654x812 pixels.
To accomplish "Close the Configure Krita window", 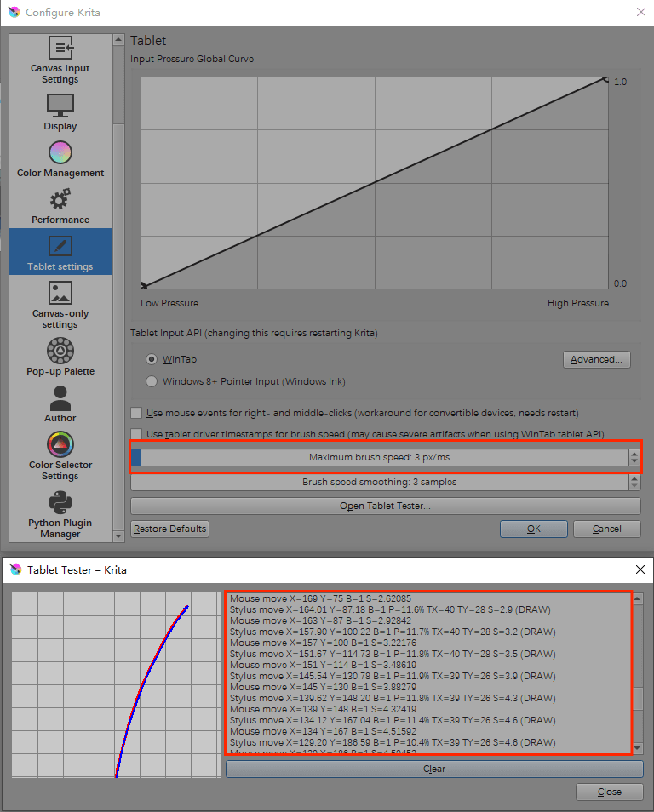I will (641, 12).
